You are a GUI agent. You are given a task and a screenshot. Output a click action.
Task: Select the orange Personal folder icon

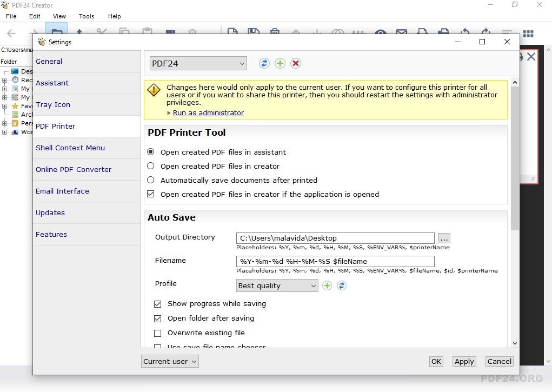point(15,123)
